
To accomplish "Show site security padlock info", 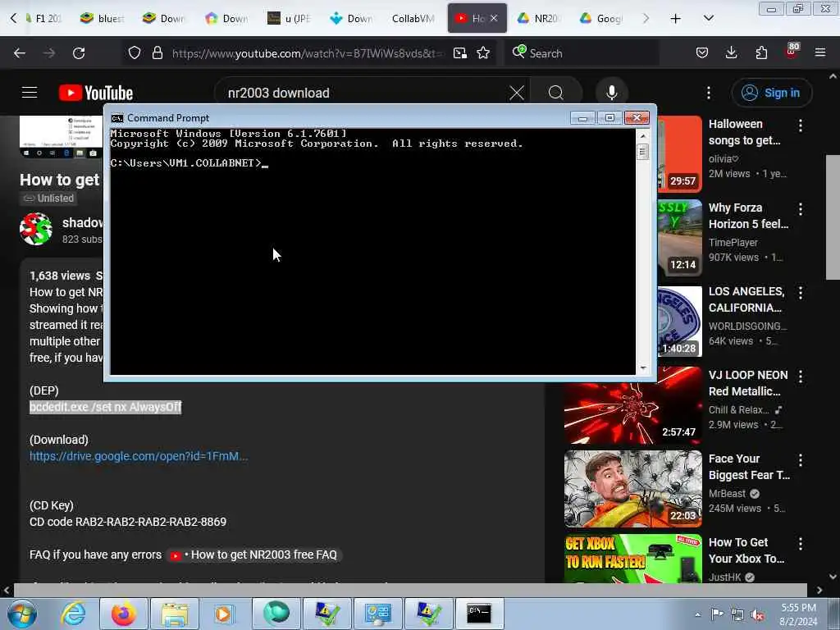I will (x=157, y=53).
